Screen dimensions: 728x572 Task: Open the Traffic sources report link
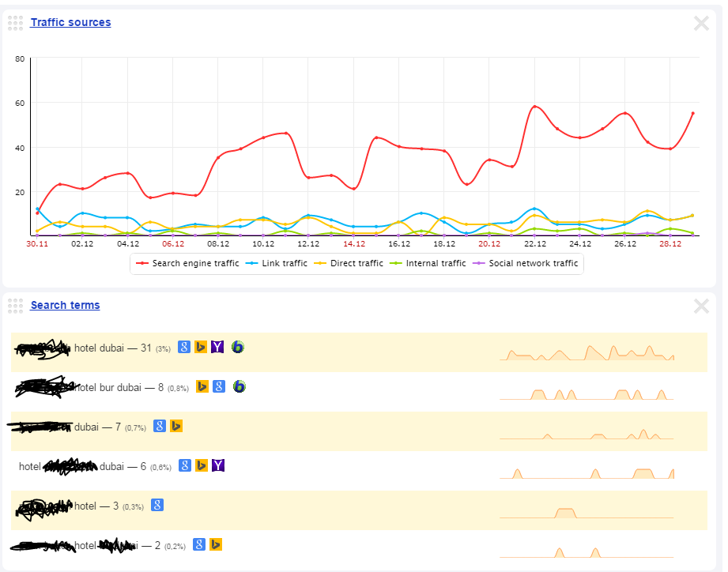tap(70, 22)
